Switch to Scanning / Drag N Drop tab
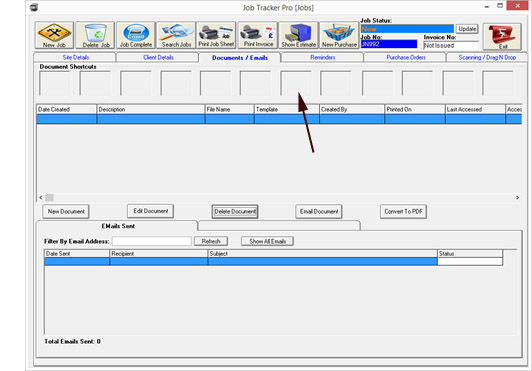Image resolution: width=532 pixels, height=371 pixels. [x=487, y=57]
